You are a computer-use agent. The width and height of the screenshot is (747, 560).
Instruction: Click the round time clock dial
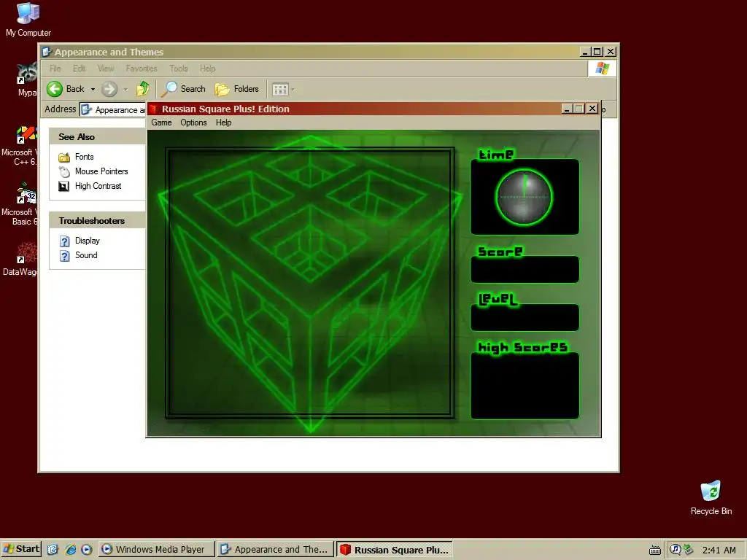[x=524, y=197]
